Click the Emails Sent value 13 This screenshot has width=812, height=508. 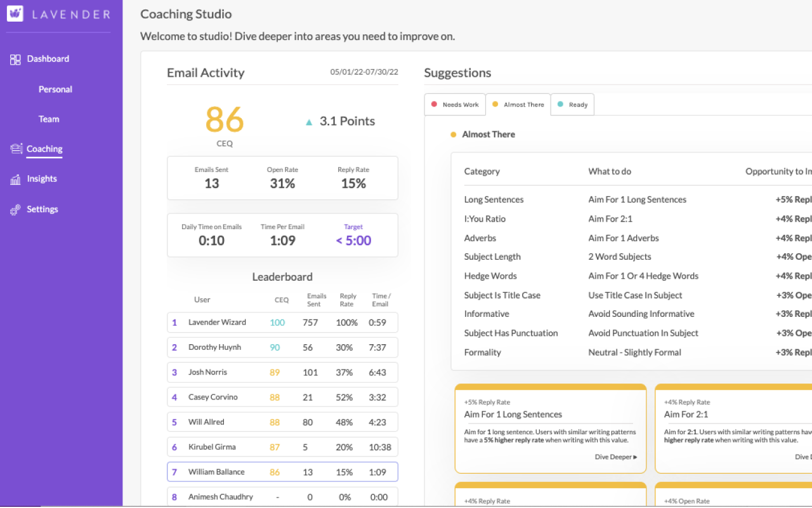coord(211,184)
